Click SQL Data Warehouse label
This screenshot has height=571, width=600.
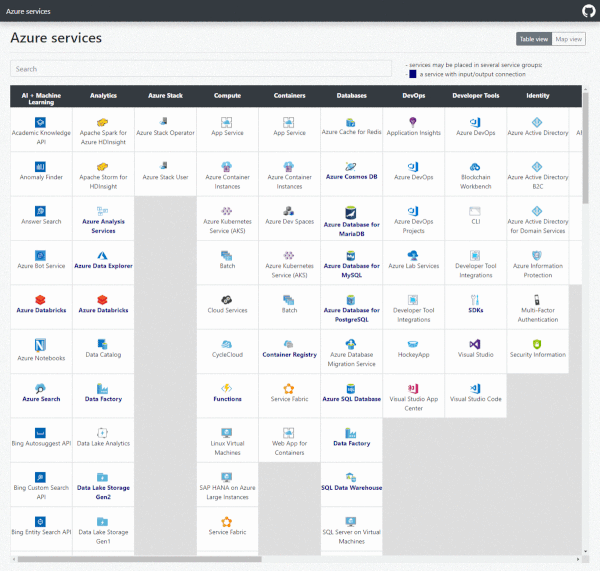point(351,488)
